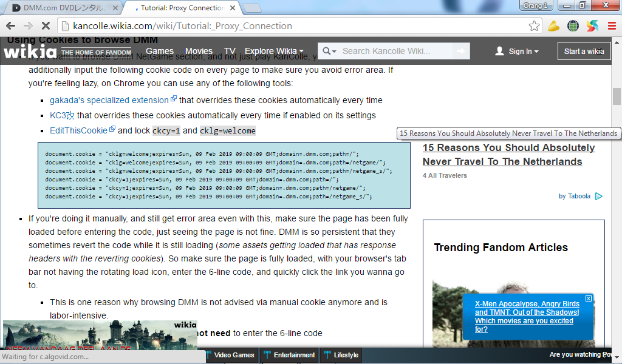Screen dimensions: 622x364
Task: Open the TV menu in Wikia header
Action: tap(230, 51)
